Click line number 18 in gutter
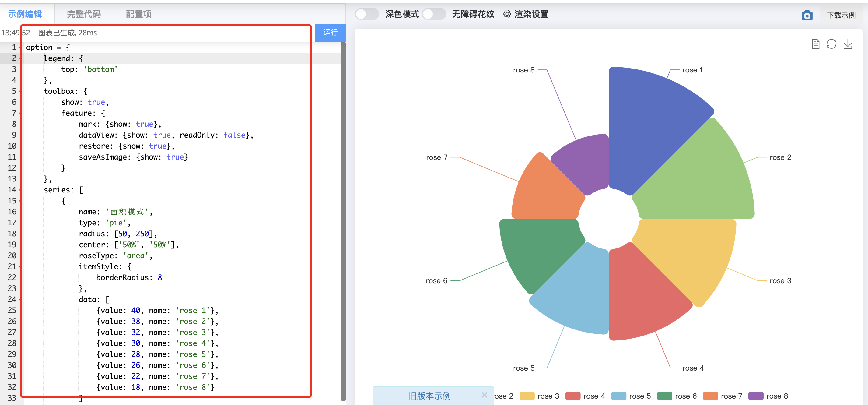The height and width of the screenshot is (405, 868). tap(12, 234)
